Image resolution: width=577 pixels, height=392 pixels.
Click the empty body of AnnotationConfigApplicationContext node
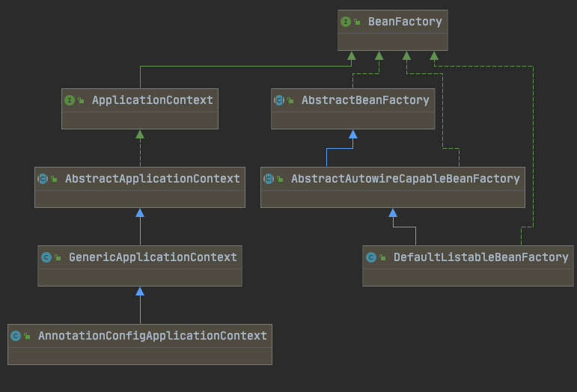tap(139, 355)
